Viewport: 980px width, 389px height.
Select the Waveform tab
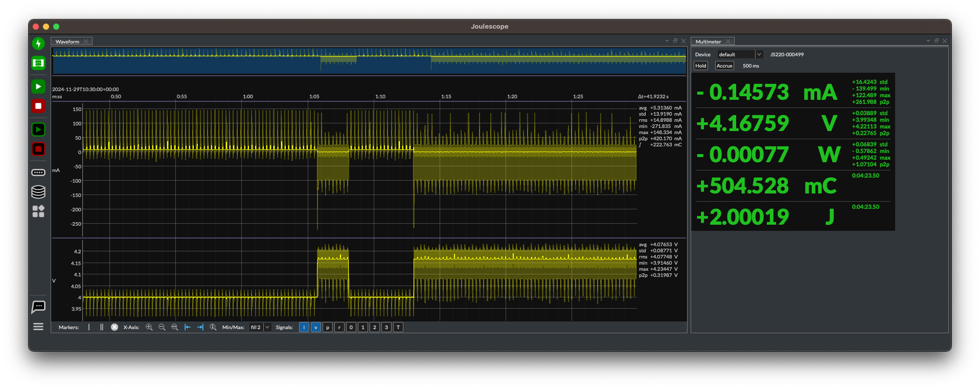67,41
